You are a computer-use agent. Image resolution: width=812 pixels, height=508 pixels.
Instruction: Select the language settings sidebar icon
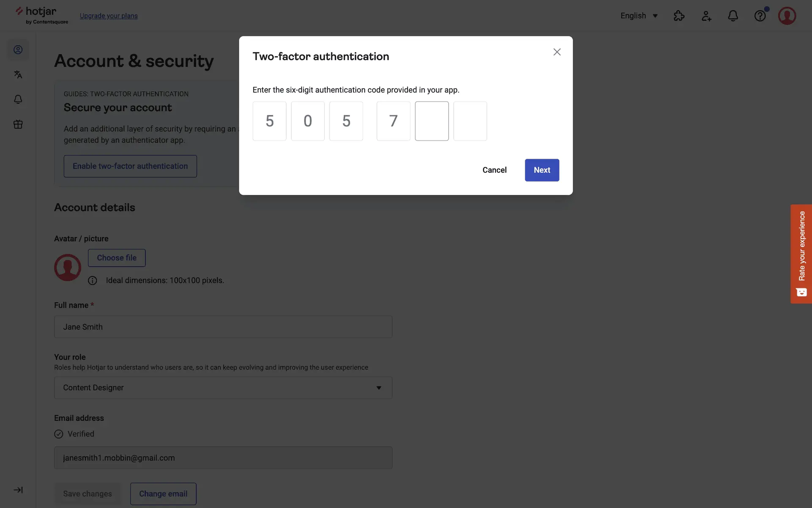(18, 75)
